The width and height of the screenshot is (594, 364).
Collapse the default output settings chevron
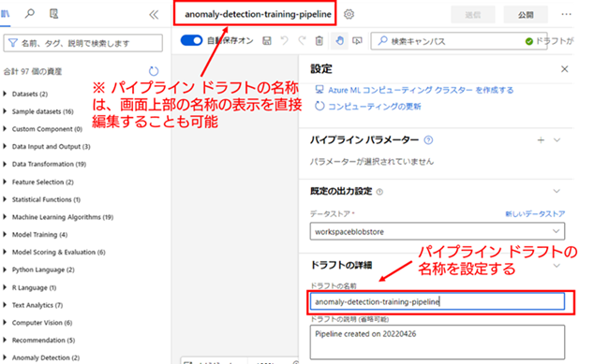coord(557,191)
